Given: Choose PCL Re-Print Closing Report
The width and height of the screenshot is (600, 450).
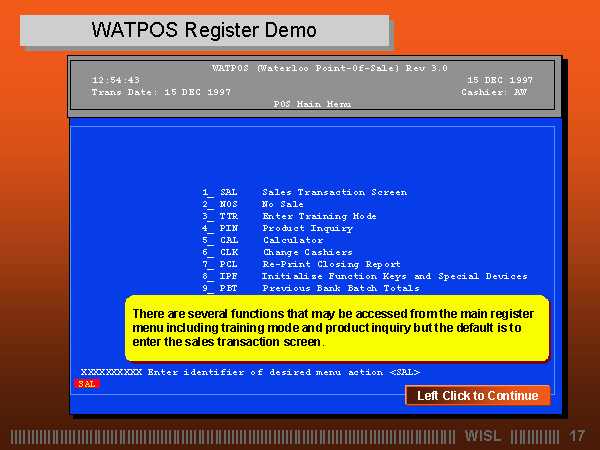Looking at the screenshot, I should pos(300,264).
